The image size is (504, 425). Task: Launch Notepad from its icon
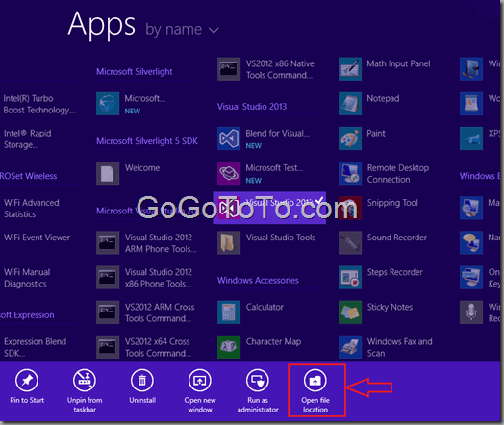pyautogui.click(x=350, y=104)
